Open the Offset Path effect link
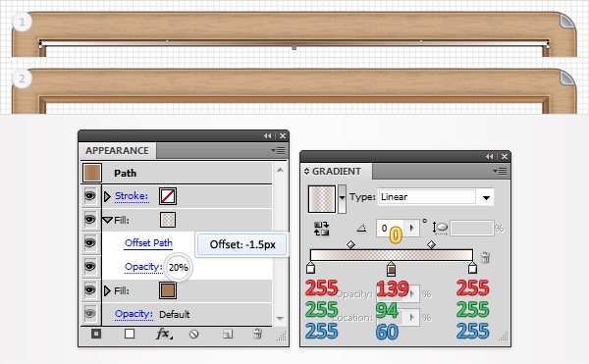Image resolution: width=589 pixels, height=364 pixels. [148, 242]
